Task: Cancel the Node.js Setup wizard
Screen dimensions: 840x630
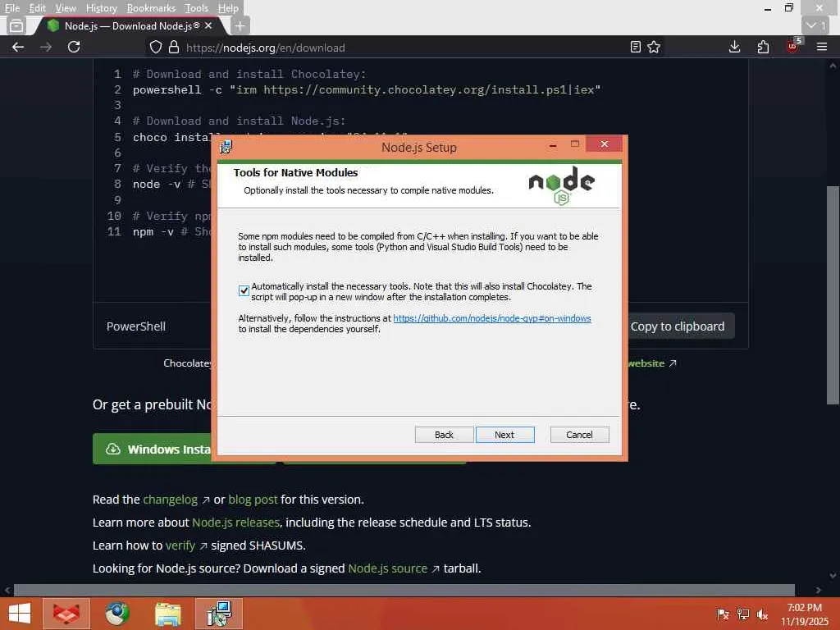Action: (579, 435)
